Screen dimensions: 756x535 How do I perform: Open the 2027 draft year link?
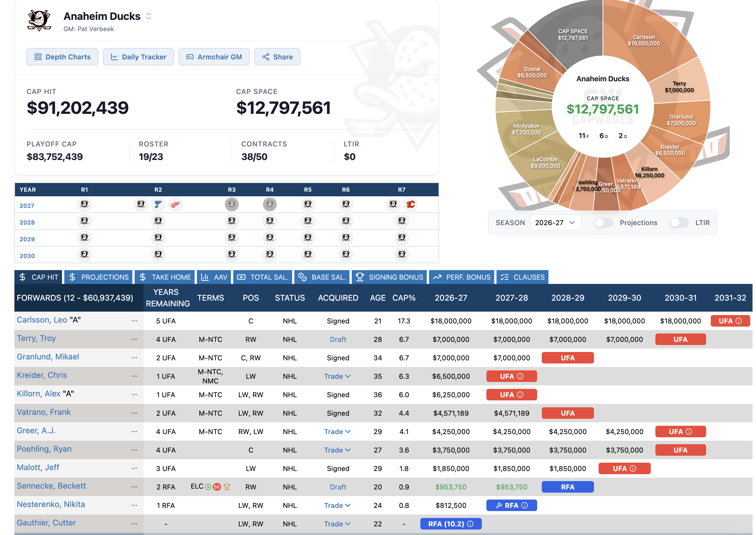[x=27, y=206]
